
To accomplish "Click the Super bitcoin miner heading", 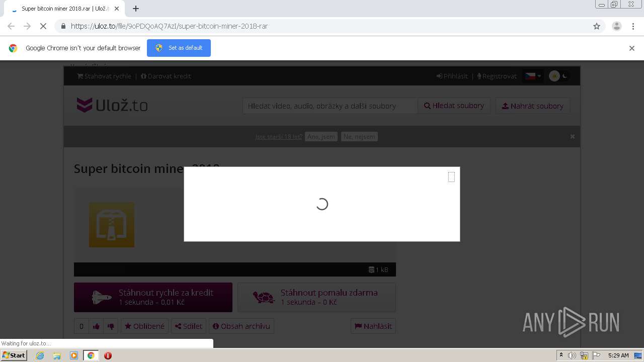I will 147,168.
